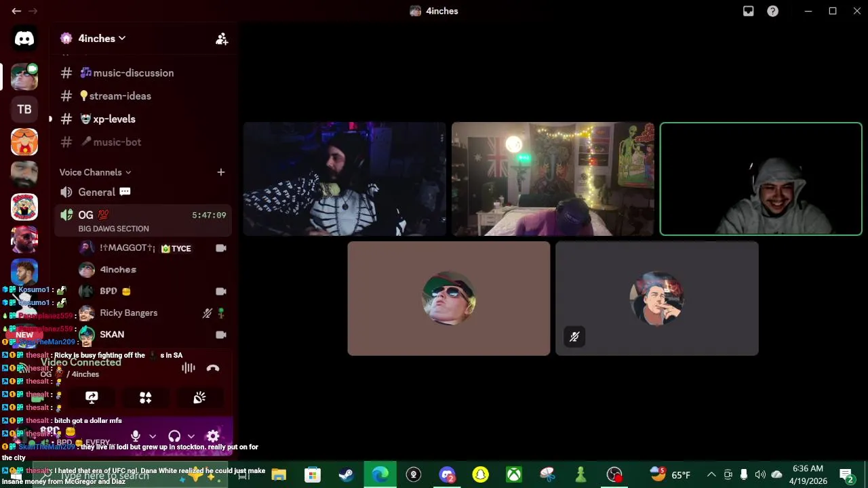Focus the hooded laughing man video tile
Viewport: 868px width, 488px height.
[761, 179]
